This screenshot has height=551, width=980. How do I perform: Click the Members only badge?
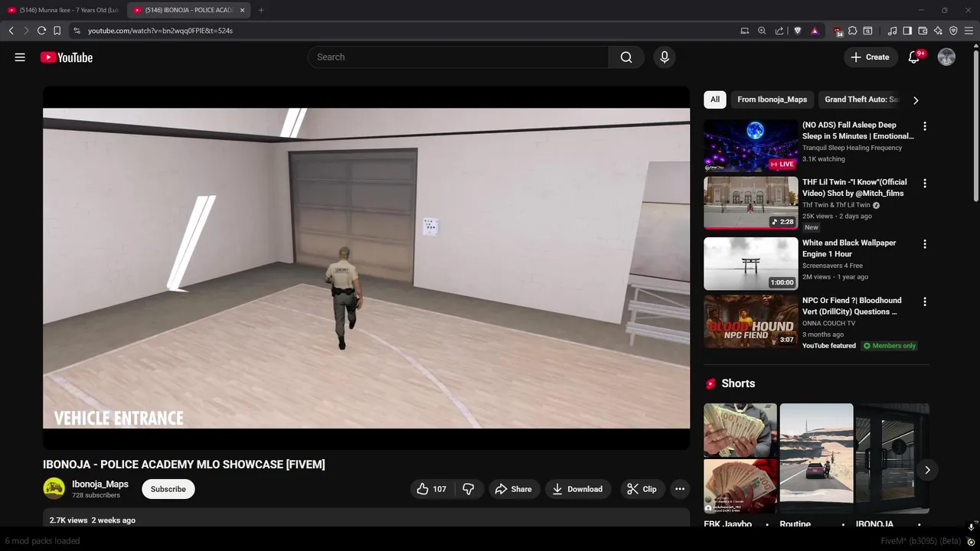889,346
